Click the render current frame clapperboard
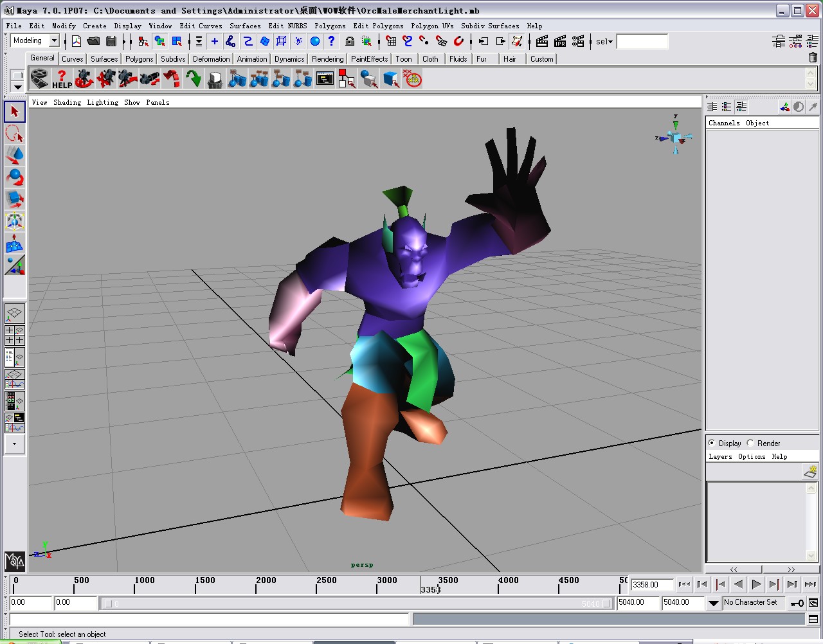 pos(542,41)
